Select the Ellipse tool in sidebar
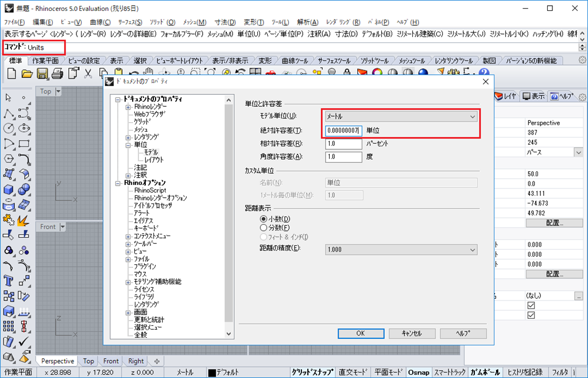The image size is (588, 378). click(24, 129)
